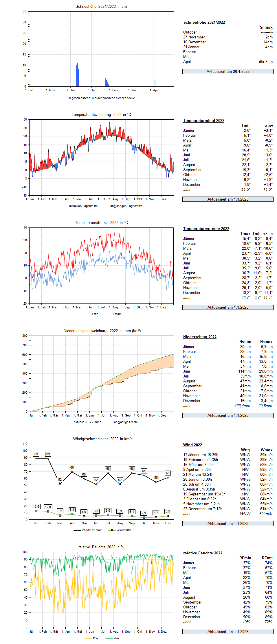Click the 'Snmax' column header
This screenshot has height=644, width=277.
266,27
